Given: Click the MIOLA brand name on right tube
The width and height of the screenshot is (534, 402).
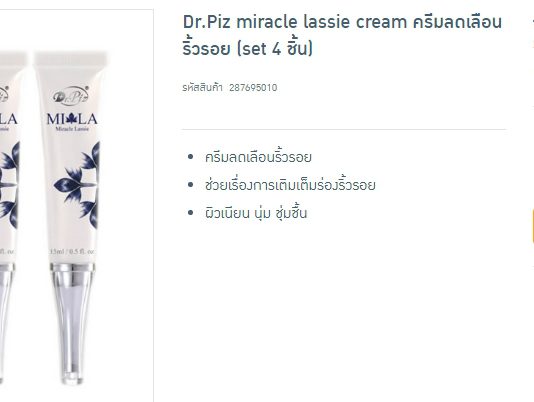Looking at the screenshot, I should click(x=72, y=119).
